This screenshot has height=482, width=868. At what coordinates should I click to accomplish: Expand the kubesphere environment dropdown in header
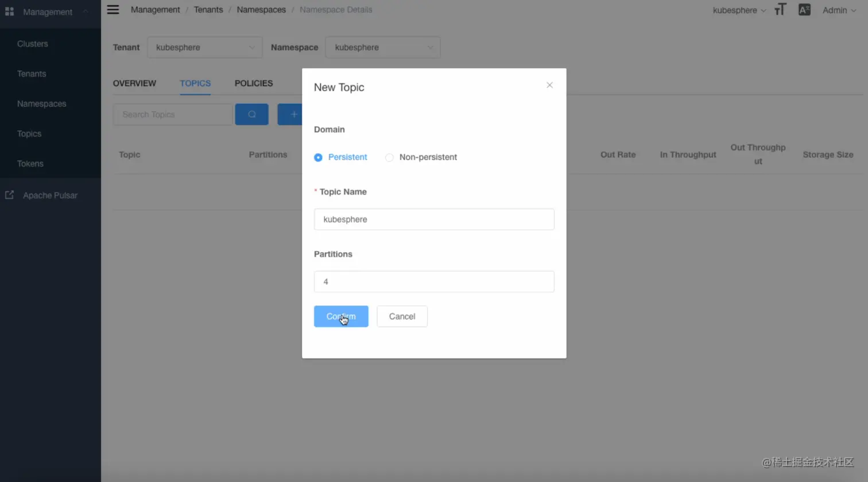(739, 10)
